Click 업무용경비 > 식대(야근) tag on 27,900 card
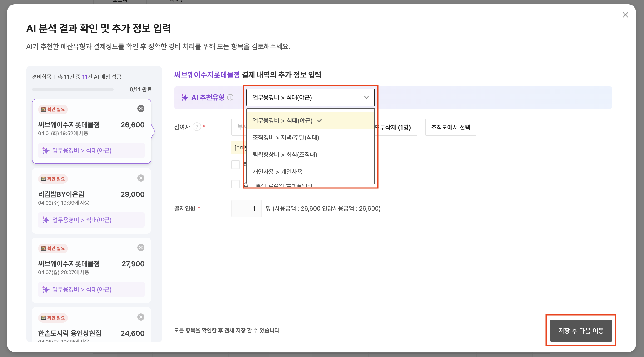 click(91, 289)
